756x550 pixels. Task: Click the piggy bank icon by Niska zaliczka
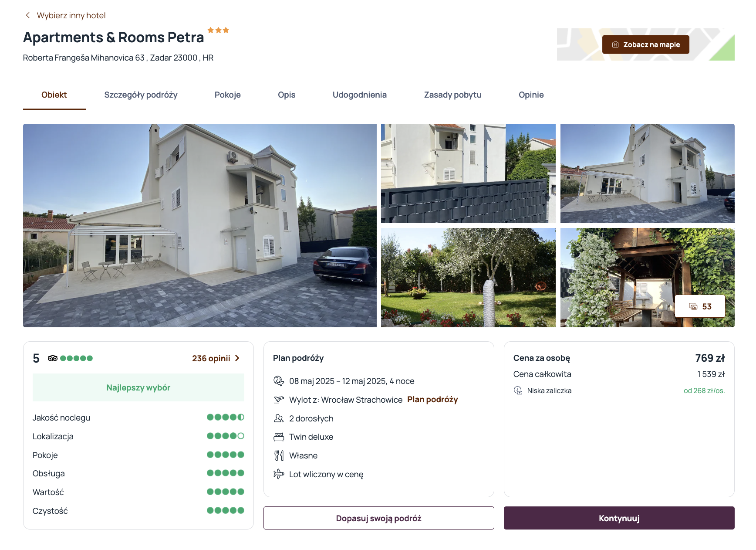pyautogui.click(x=518, y=390)
